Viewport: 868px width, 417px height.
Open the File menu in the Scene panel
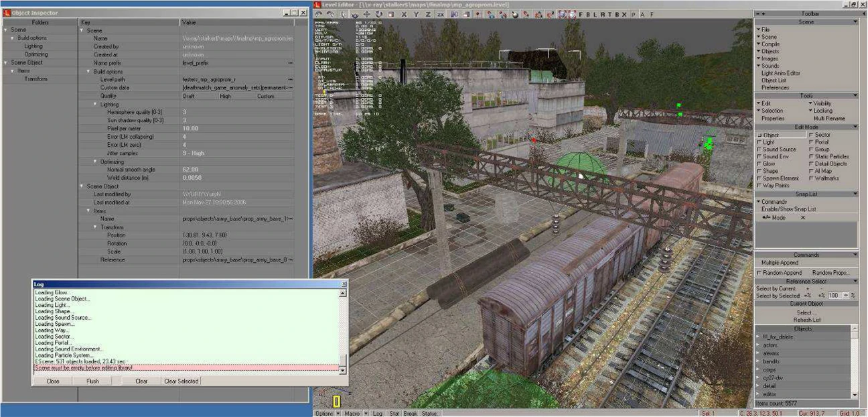pyautogui.click(x=765, y=29)
